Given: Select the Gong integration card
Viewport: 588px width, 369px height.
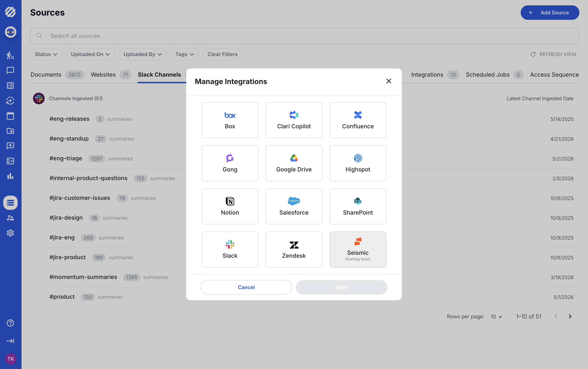Looking at the screenshot, I should pos(230,163).
